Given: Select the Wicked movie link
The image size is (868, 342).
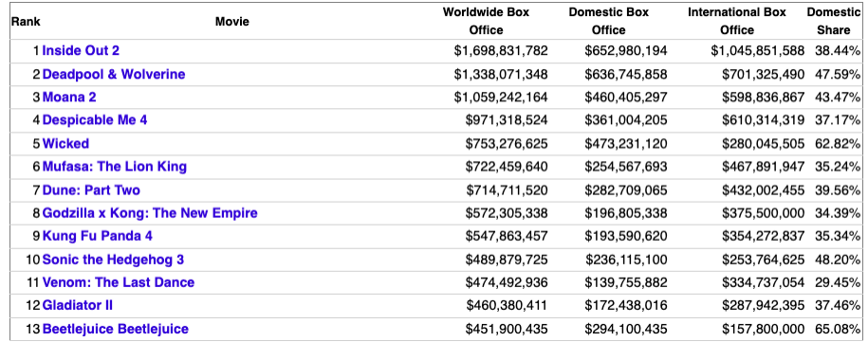Looking at the screenshot, I should coord(65,144).
